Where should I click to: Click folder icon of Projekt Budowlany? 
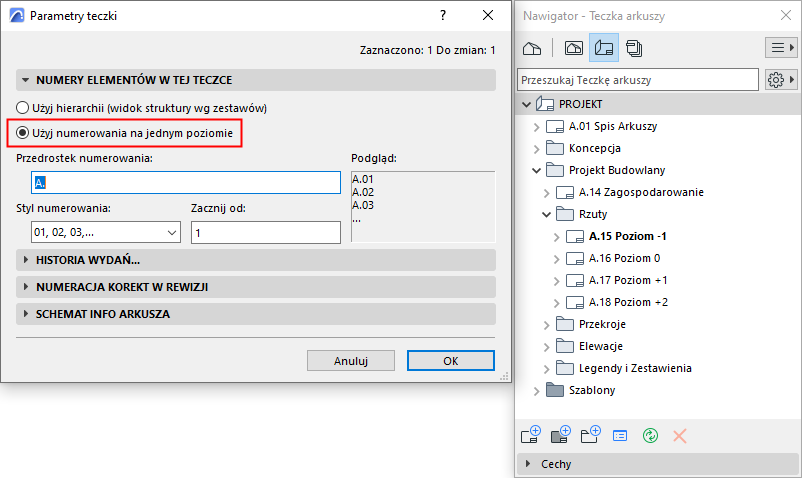[555, 170]
